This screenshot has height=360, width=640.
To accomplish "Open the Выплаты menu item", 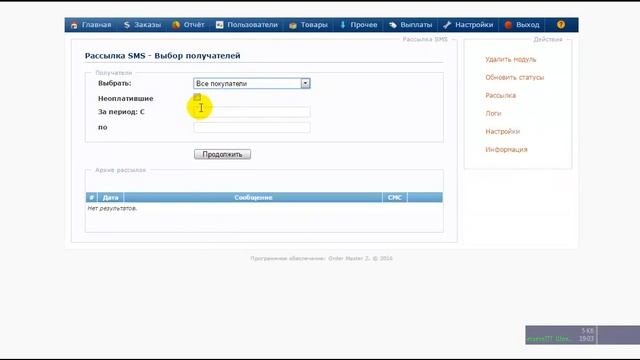I will click(416, 25).
